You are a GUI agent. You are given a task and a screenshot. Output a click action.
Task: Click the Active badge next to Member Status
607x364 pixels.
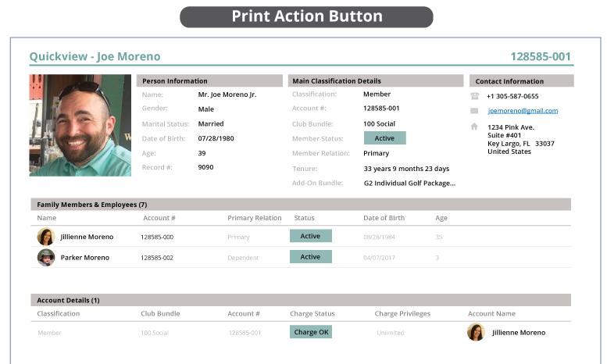[x=384, y=138]
